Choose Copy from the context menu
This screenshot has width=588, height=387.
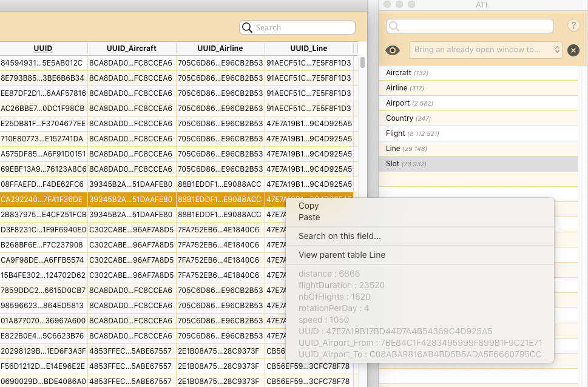coord(309,206)
